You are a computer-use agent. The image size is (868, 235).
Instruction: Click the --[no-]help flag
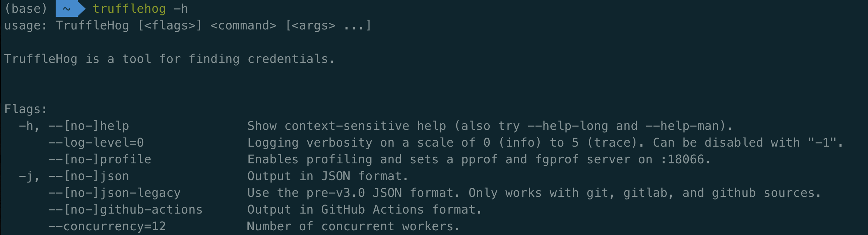pos(88,126)
